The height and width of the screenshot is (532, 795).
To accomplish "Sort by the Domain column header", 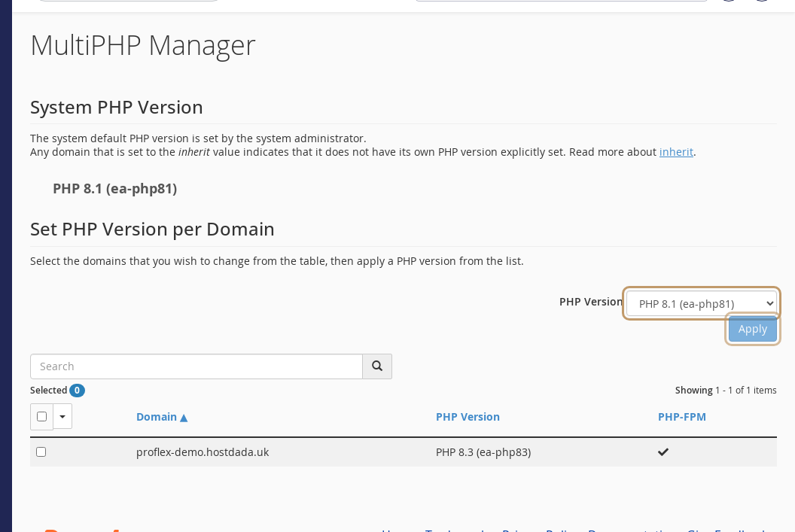I will click(156, 417).
